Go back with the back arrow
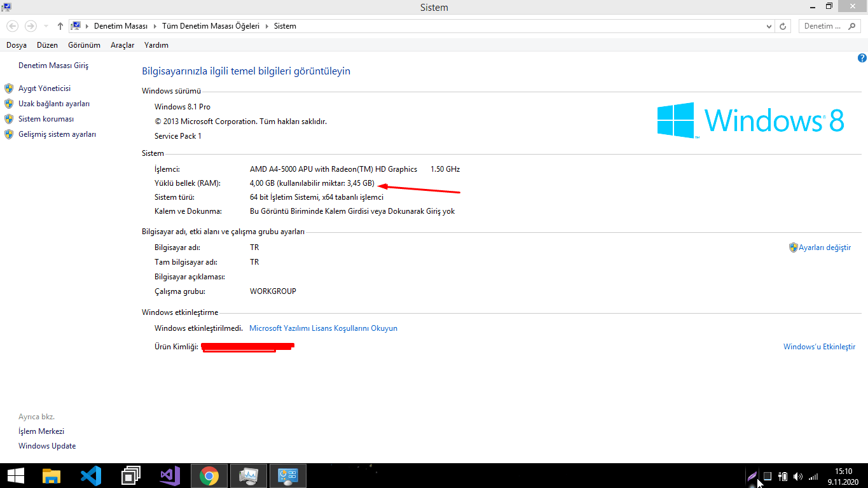 point(13,26)
